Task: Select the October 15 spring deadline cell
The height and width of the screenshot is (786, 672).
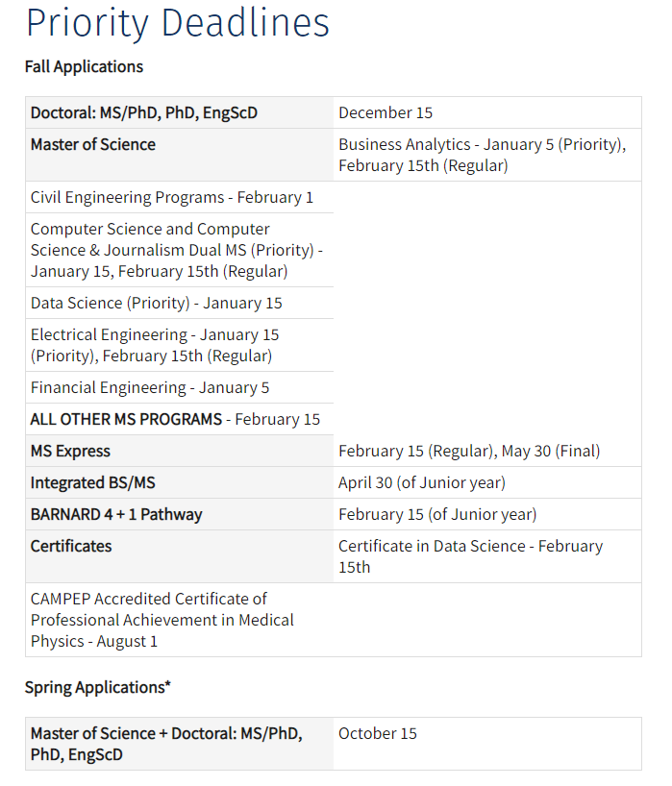Action: tap(378, 734)
